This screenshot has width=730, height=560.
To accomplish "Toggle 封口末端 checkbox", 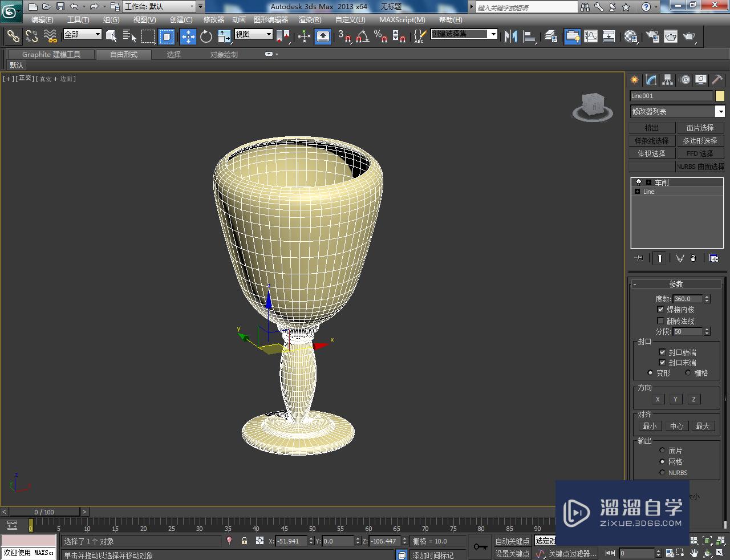I will (662, 362).
